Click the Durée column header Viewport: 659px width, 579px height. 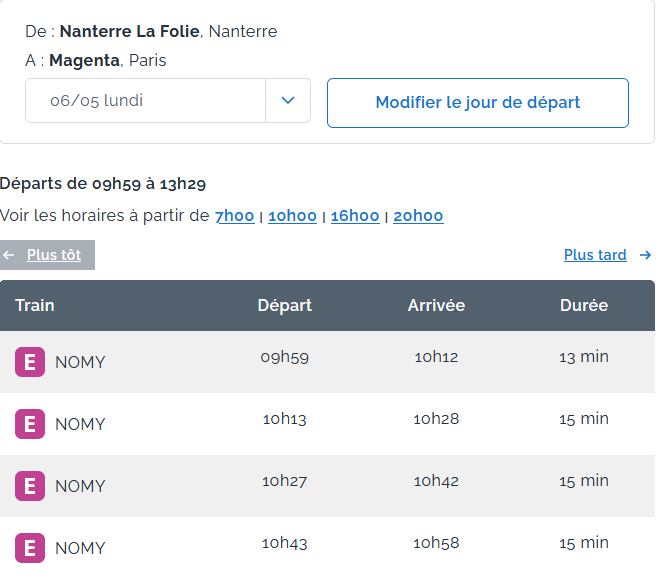(x=584, y=305)
